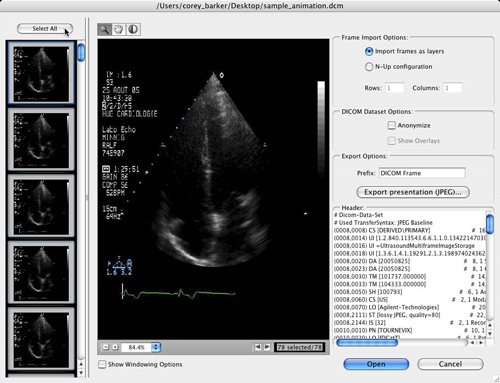Click the zoom out minus button
This screenshot has height=383, width=500.
click(x=106, y=347)
